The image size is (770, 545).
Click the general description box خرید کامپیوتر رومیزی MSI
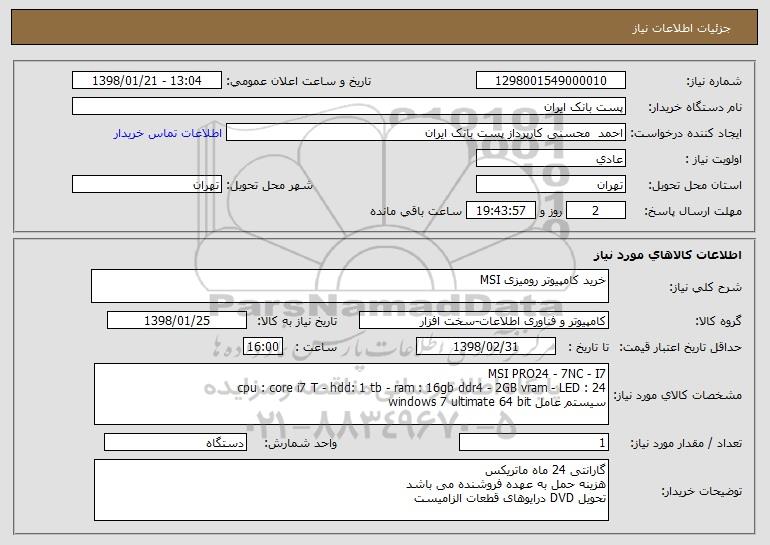point(350,286)
